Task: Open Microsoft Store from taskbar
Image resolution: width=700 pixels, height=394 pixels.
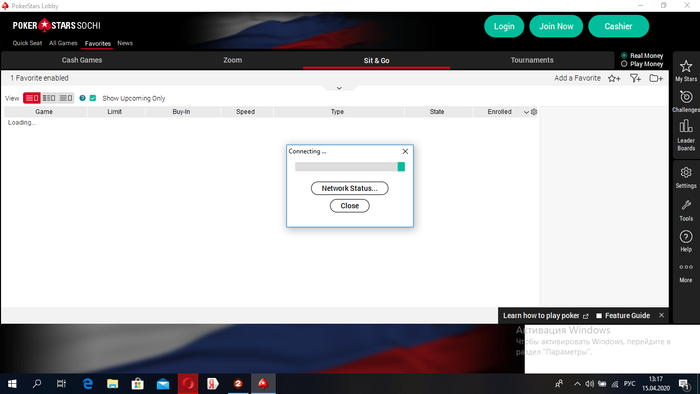Action: click(138, 383)
